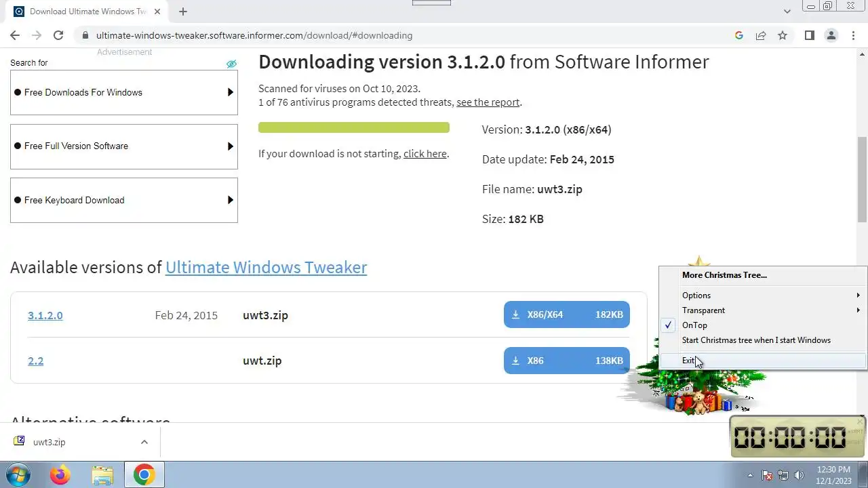The image size is (868, 488).
Task: Go back to the previous page
Action: (x=15, y=35)
